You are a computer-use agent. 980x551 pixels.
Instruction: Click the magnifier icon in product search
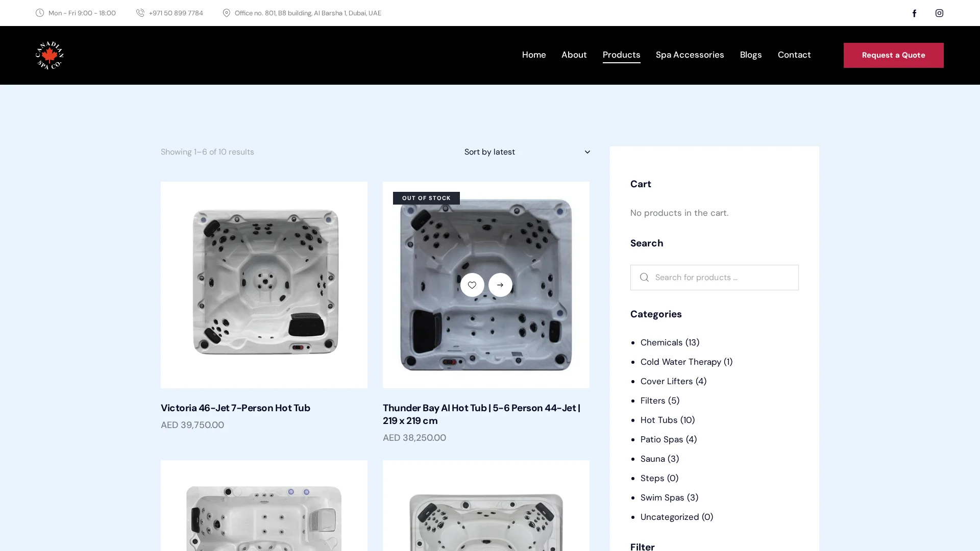644,278
